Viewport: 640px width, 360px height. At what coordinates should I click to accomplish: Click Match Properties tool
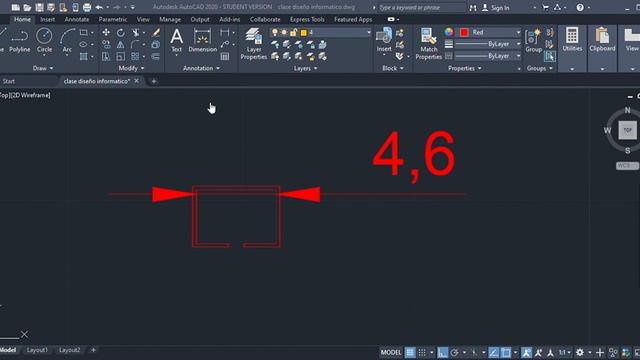click(x=429, y=44)
